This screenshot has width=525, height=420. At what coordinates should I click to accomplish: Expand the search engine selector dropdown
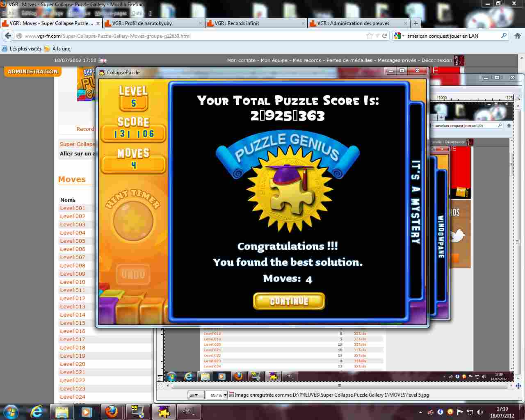[x=398, y=36]
